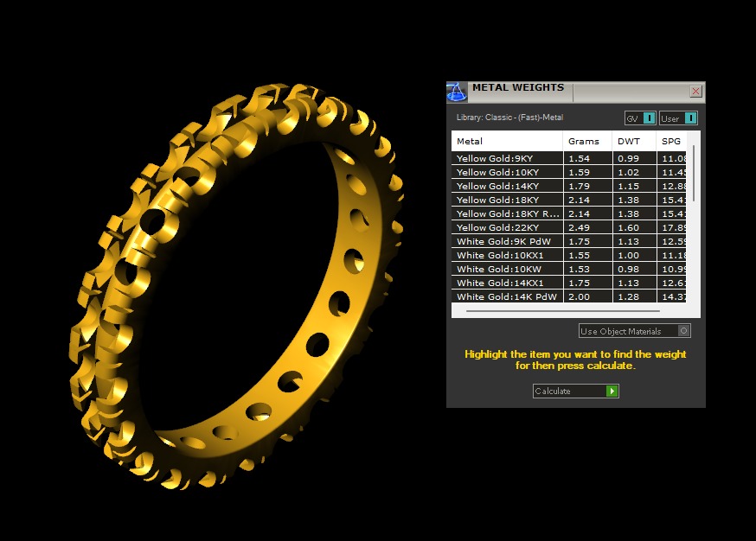Click the Library: Classic - (Fast)-Metal label
Image resolution: width=756 pixels, height=541 pixels.
coord(509,117)
